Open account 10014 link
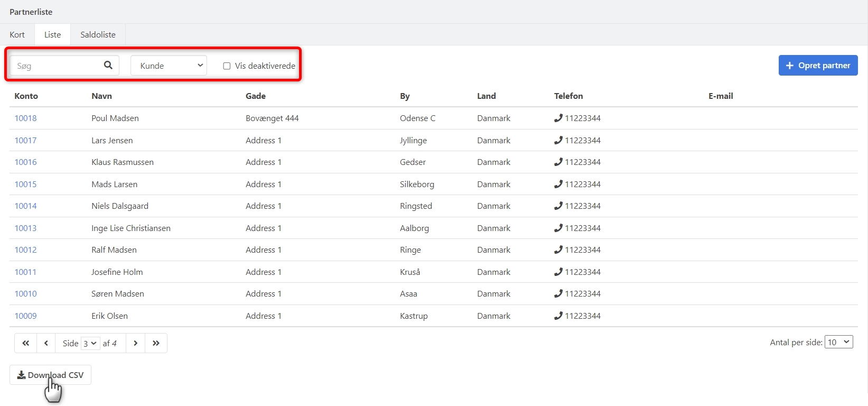 click(x=25, y=206)
